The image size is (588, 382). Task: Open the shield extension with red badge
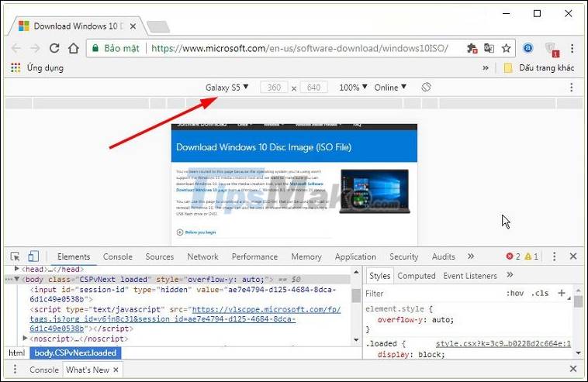point(551,49)
